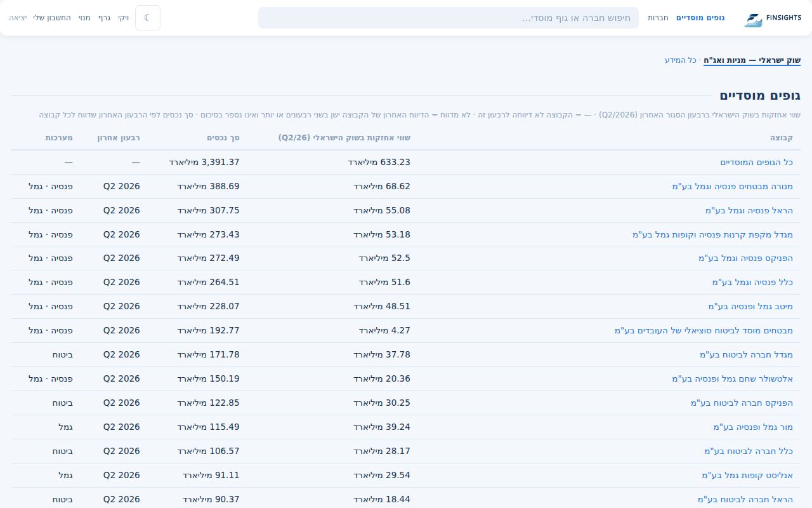Screen dimensions: 812x508
Task: Click the 52.5 מיליארד holdings cell
Action: (385, 258)
